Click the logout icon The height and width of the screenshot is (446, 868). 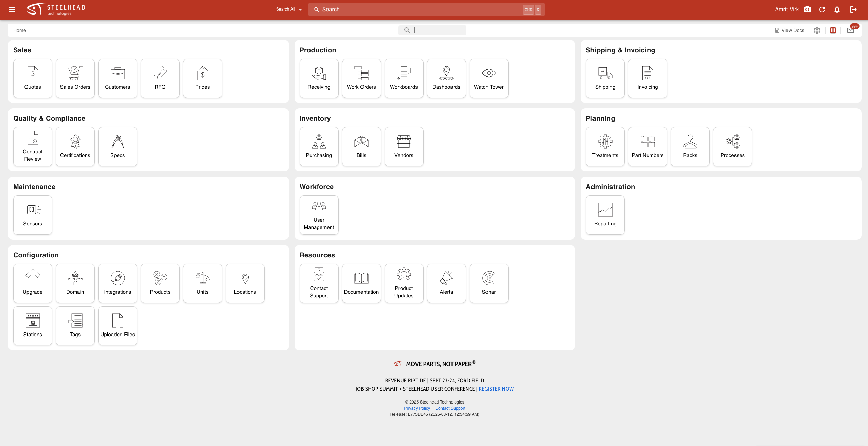click(x=853, y=10)
